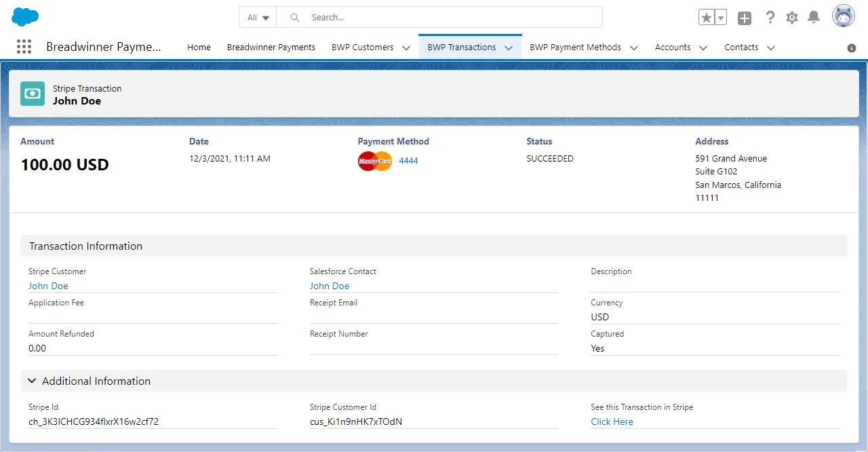Open the All search scope dropdown
Viewport: 868px width, 452px height.
pos(258,18)
